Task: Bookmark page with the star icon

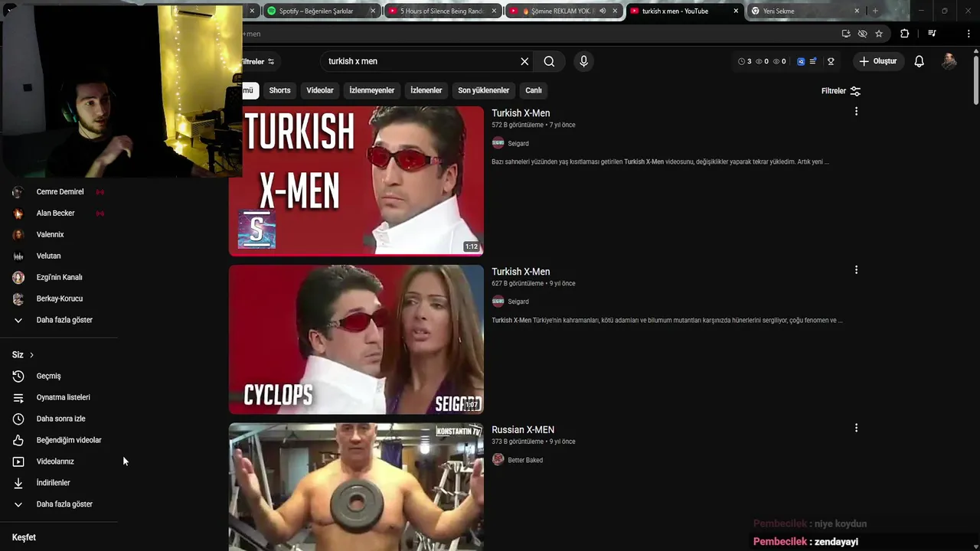Action: tap(879, 34)
